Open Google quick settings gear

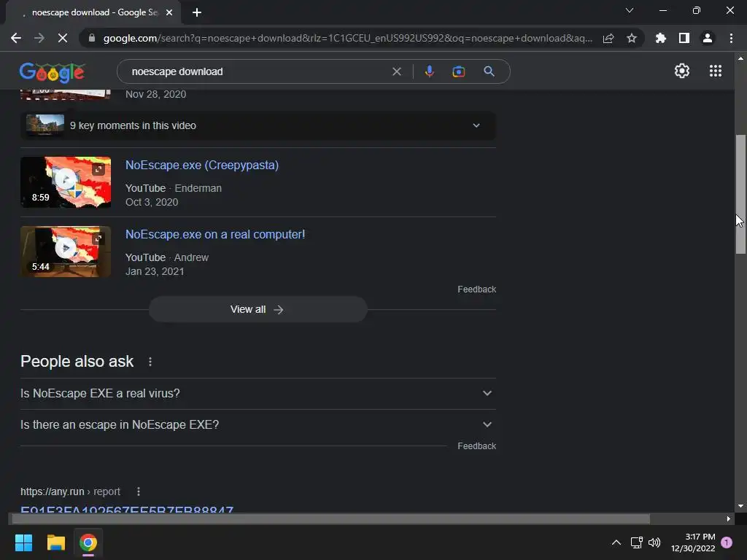point(682,71)
